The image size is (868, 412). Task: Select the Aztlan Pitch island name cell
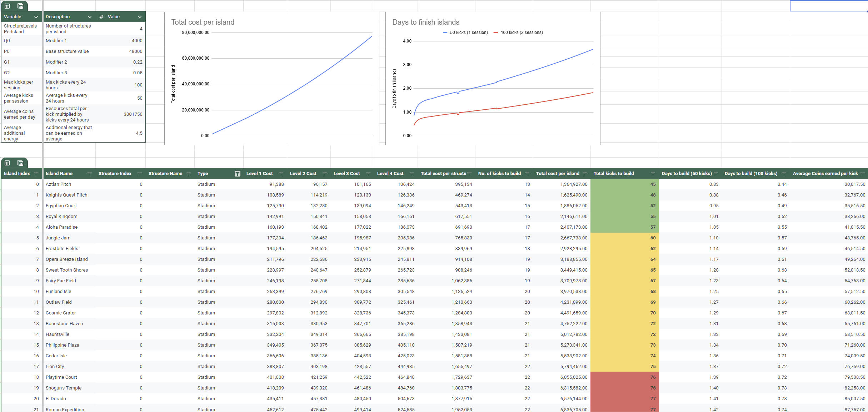pyautogui.click(x=59, y=184)
